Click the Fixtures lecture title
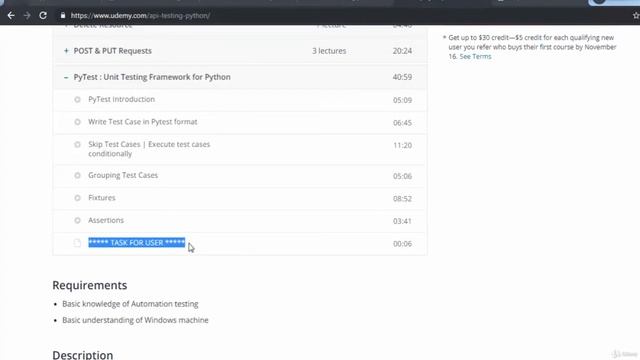640x360 pixels. pos(102,198)
